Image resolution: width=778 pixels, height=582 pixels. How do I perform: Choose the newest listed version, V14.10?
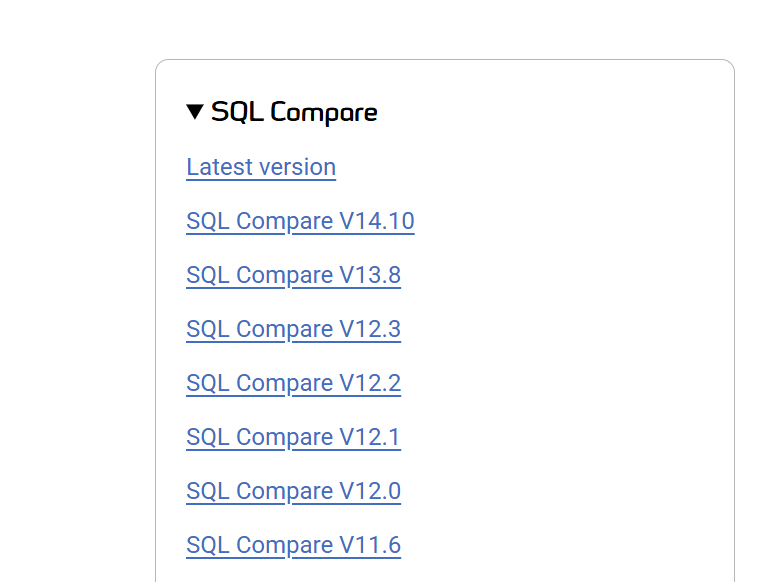300,221
